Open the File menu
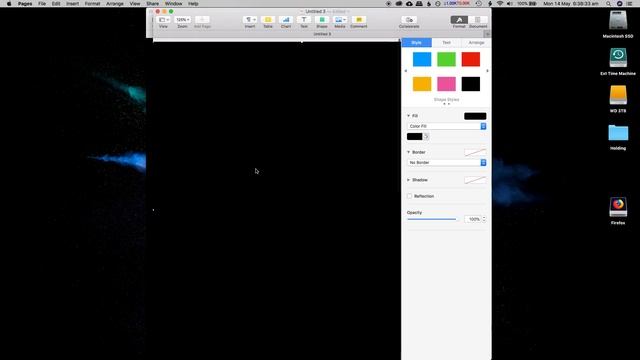 (42, 4)
